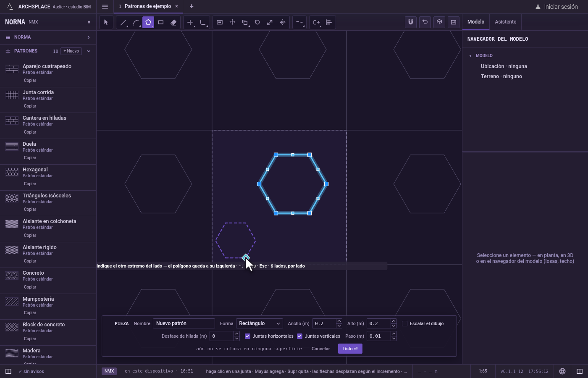Decrease the Alto value with down arrow
588x378 pixels.
click(394, 326)
